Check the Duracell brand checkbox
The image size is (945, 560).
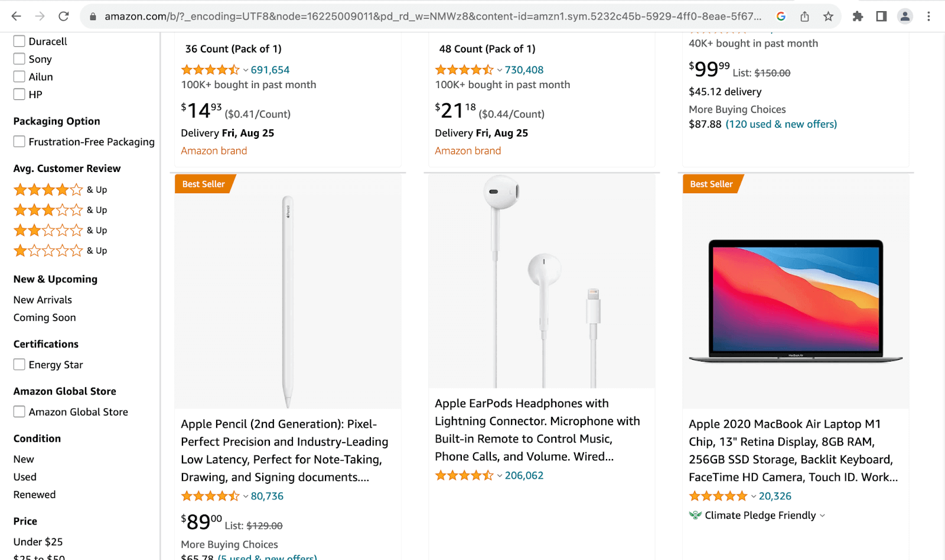click(19, 41)
